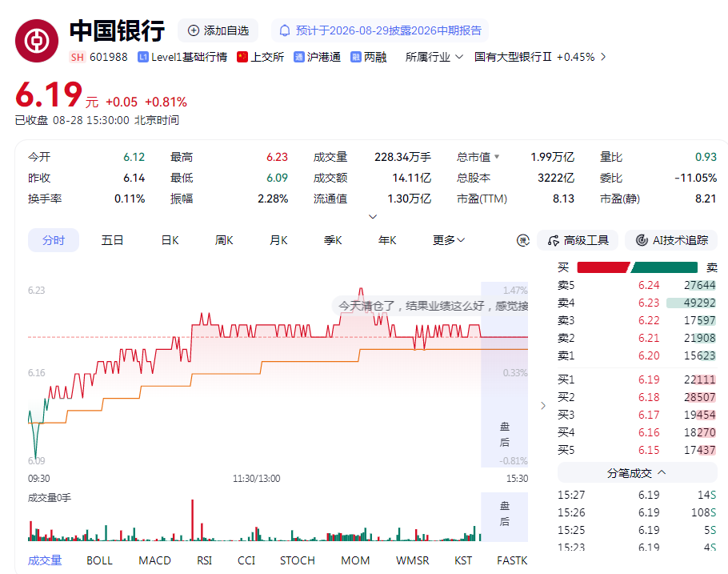Click 卖1 price 6.20
This screenshot has width=728, height=574.
tap(649, 356)
